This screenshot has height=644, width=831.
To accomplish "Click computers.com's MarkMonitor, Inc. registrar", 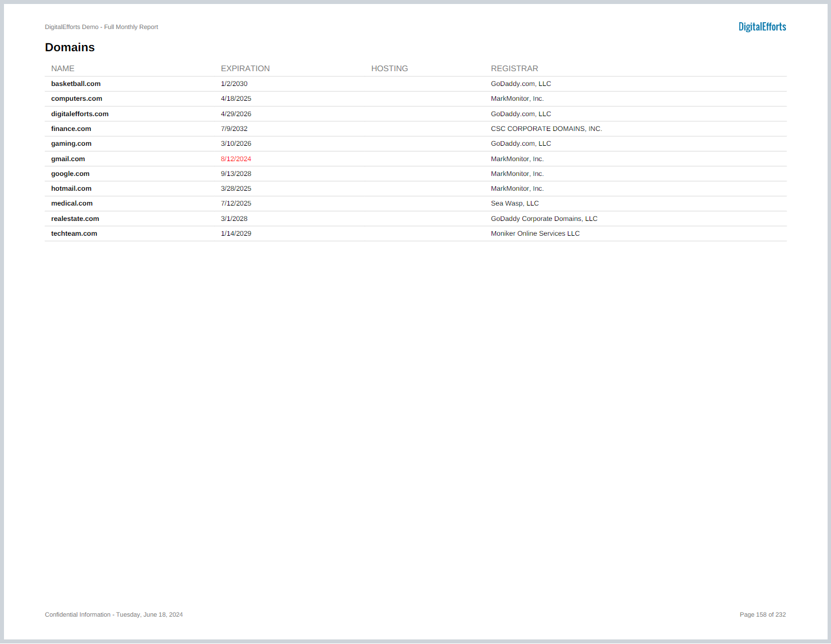I will coord(517,99).
